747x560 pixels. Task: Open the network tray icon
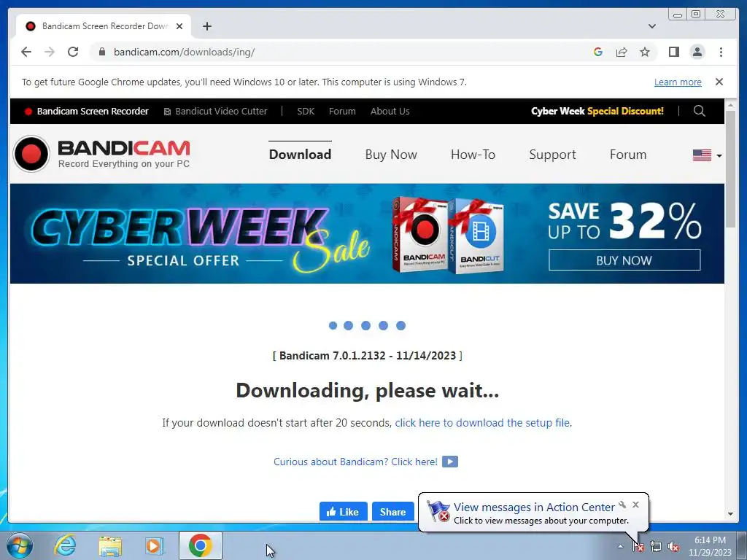(x=656, y=546)
